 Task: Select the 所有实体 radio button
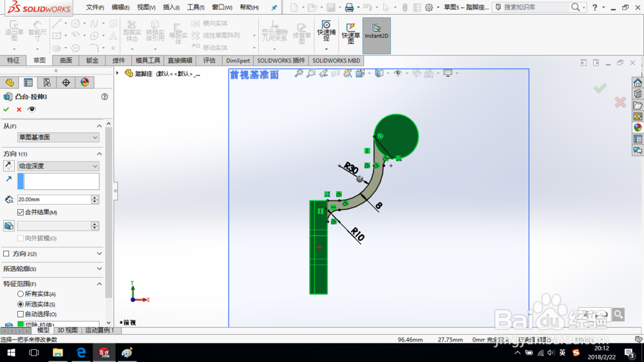[20, 294]
